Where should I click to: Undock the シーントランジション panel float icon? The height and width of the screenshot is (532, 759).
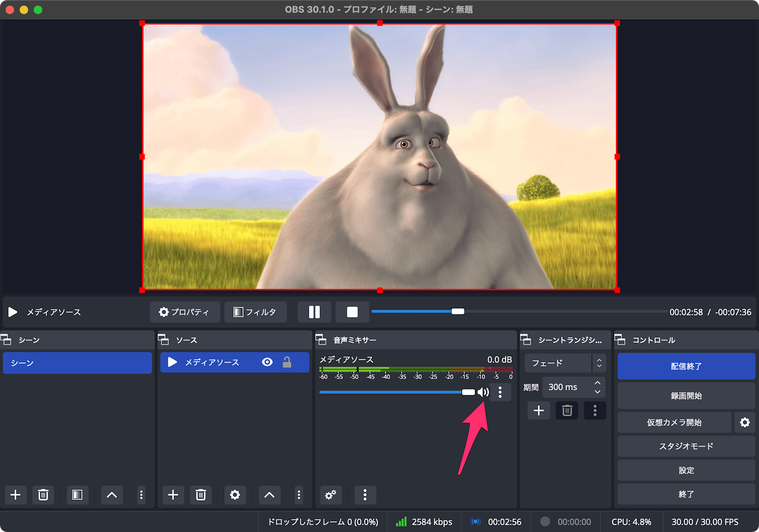point(526,340)
